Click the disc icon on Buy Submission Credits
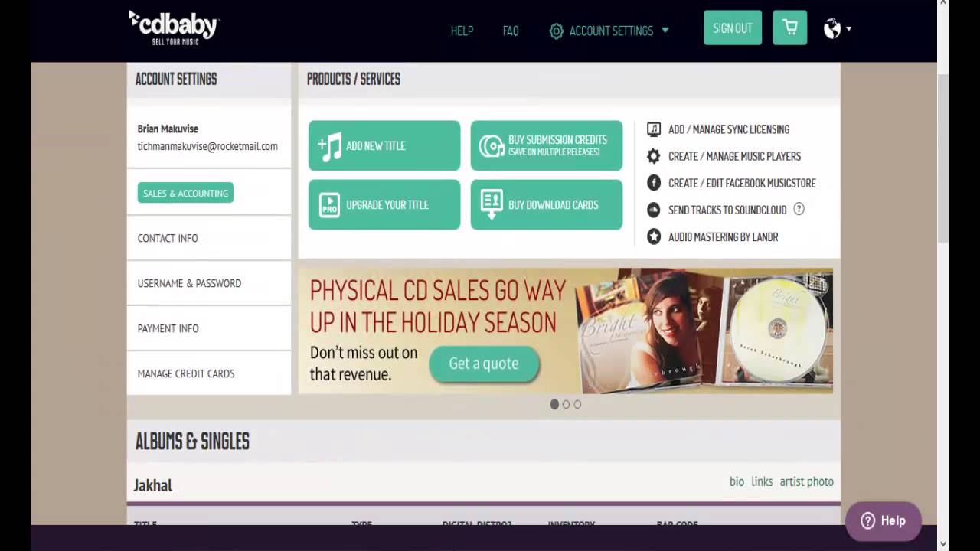Viewport: 980px width, 551px height. [x=492, y=145]
